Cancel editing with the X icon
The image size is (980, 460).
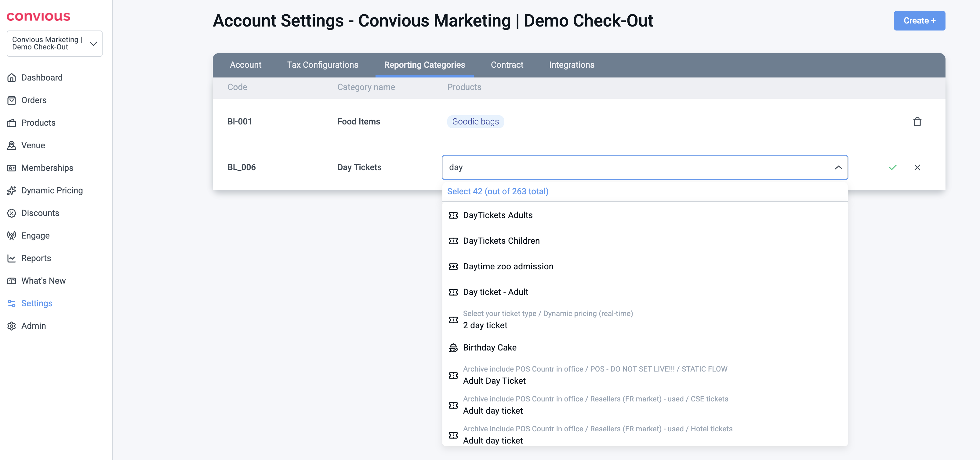click(917, 167)
